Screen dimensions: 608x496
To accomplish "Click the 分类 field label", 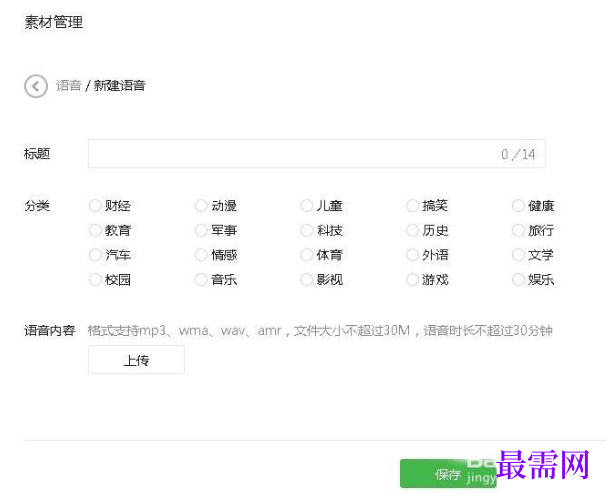I will [x=37, y=206].
